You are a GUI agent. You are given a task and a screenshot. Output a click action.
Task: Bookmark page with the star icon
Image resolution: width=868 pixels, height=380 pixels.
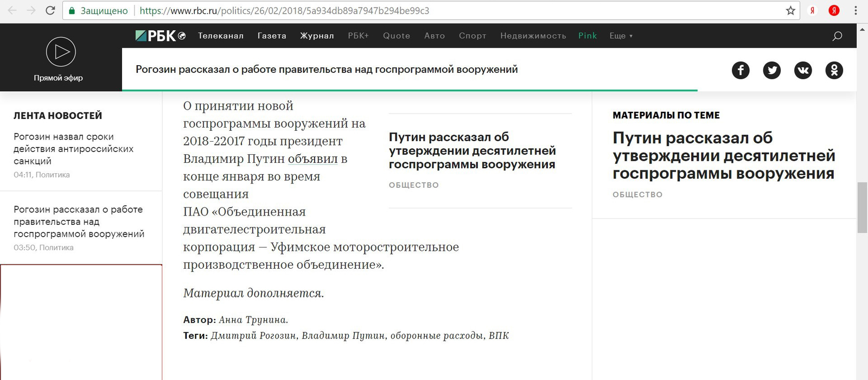click(x=790, y=11)
